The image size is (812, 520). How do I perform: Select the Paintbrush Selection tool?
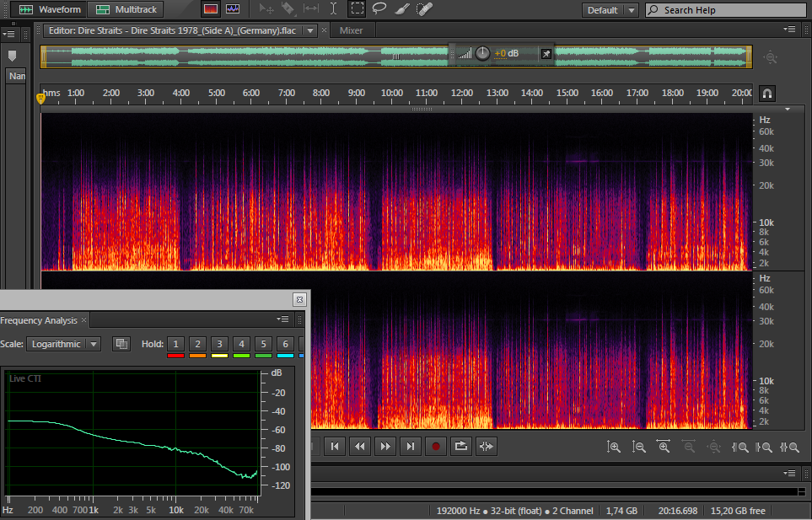coord(402,8)
